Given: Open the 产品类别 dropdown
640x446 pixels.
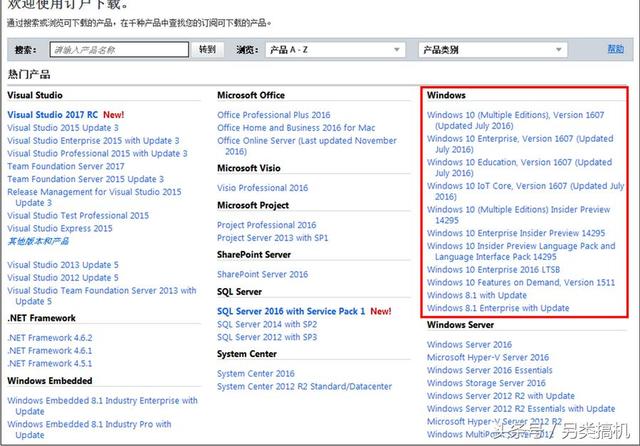Looking at the screenshot, I should pos(493,50).
